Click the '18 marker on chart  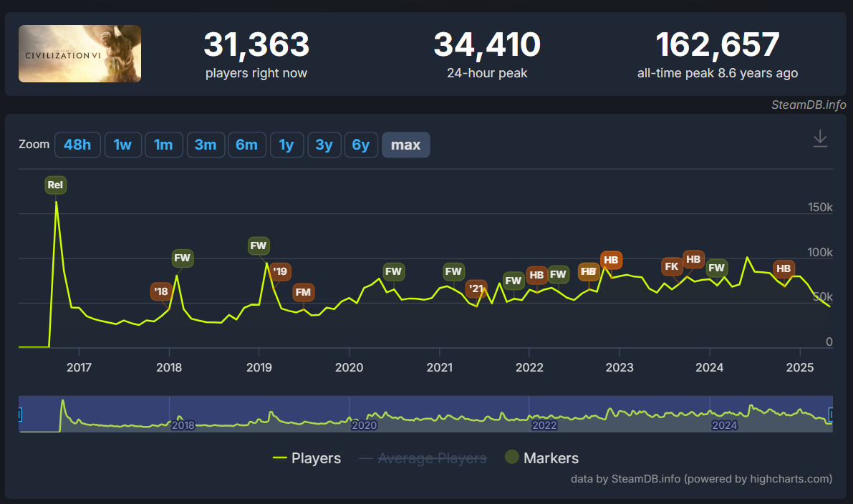(161, 291)
